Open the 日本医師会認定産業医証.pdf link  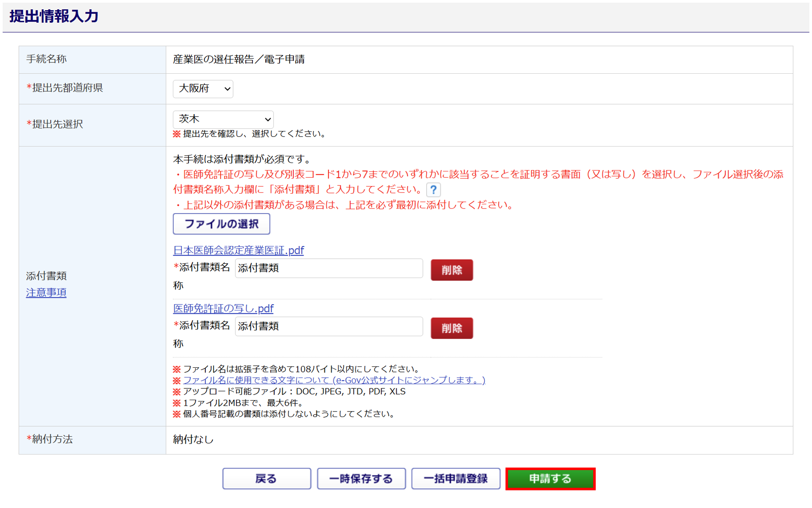click(238, 250)
